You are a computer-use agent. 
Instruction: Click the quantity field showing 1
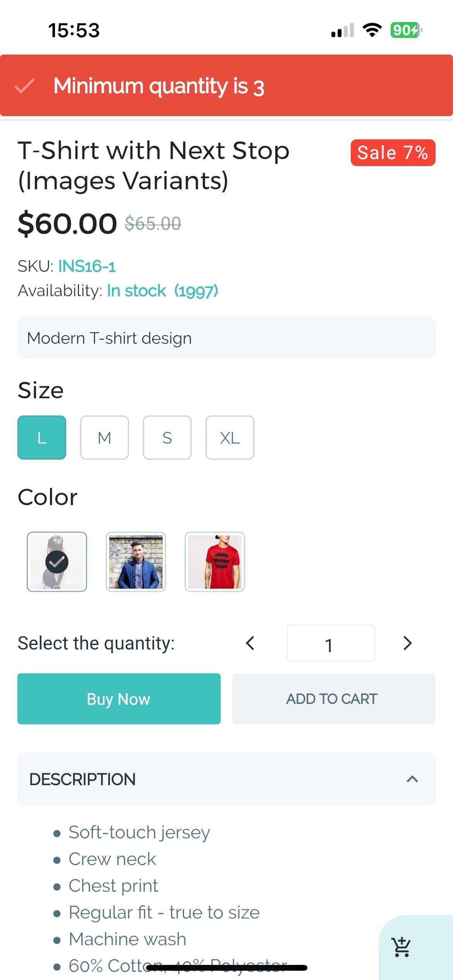(x=331, y=643)
